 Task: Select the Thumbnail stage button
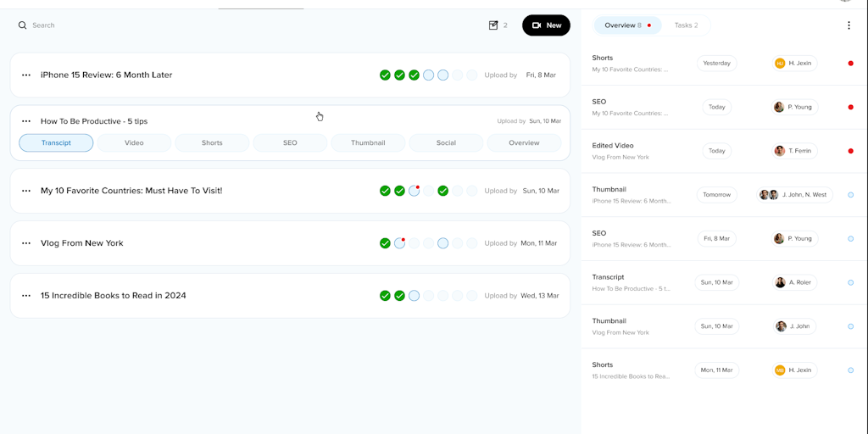click(x=368, y=143)
